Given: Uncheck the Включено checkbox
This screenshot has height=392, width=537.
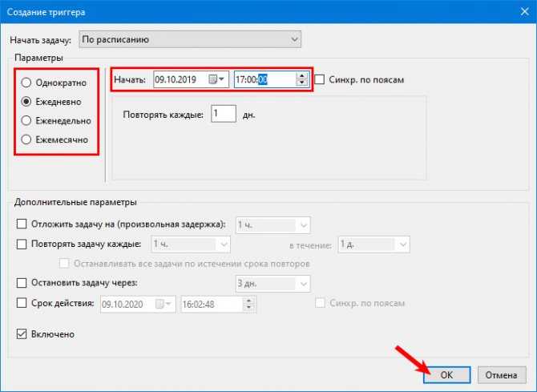Looking at the screenshot, I should click(x=22, y=334).
